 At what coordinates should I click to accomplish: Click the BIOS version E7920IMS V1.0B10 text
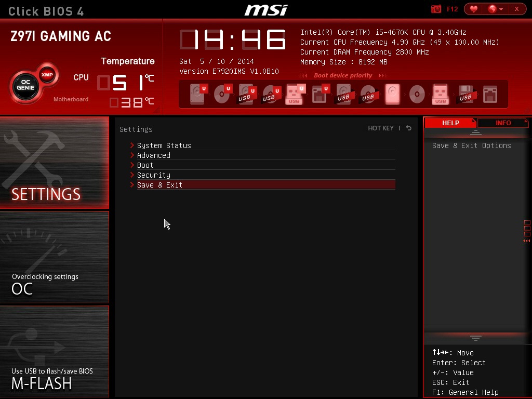coord(229,71)
